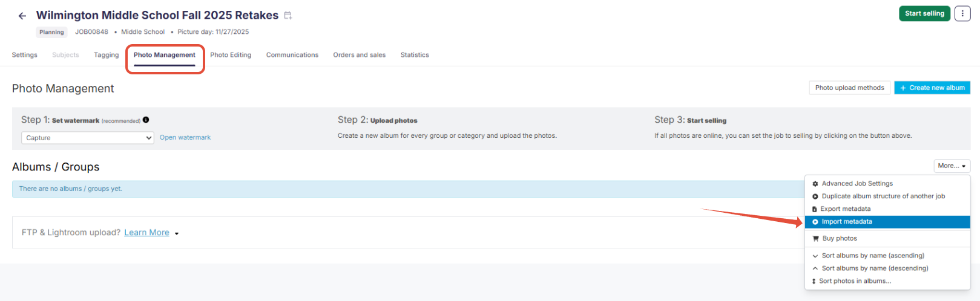Click the shopping cart Buy photos icon
980x301 pixels.
click(815, 239)
